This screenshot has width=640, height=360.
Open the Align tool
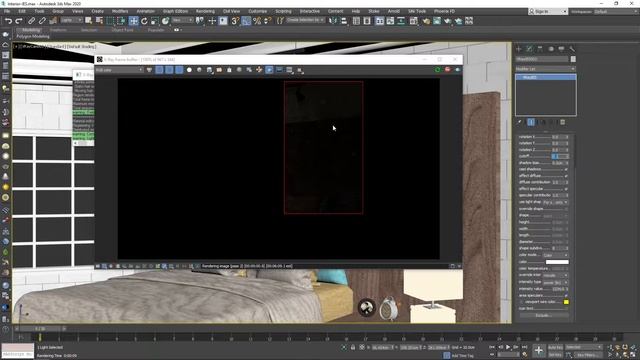pyautogui.click(x=344, y=21)
